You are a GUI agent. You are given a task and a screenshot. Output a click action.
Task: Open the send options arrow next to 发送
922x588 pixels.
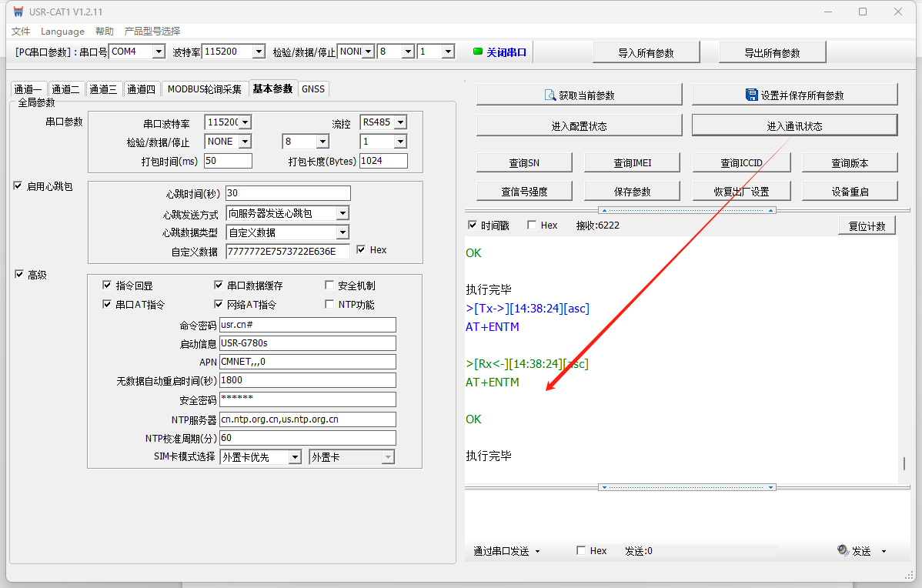click(x=884, y=551)
